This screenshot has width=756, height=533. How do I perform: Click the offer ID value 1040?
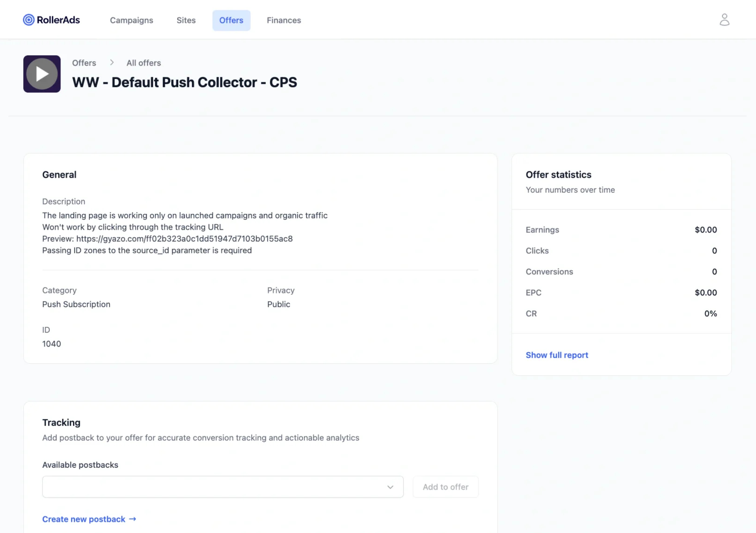pos(52,344)
